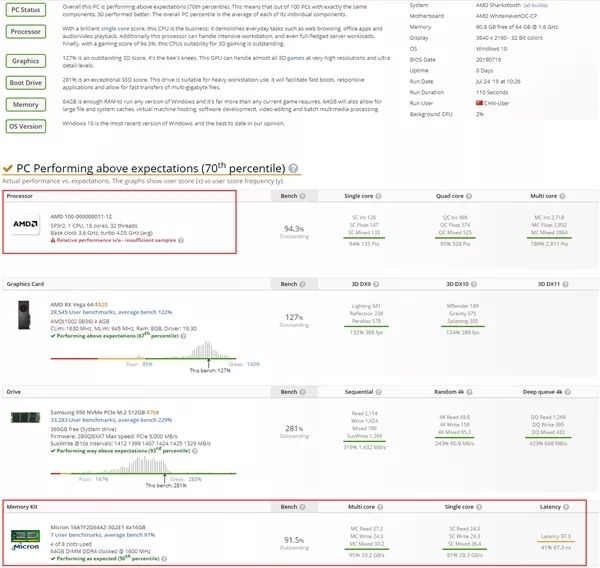Open the '(all builds)' link beside AMD Sharkstooth
Screen dimensions: 600x568
[535, 5]
